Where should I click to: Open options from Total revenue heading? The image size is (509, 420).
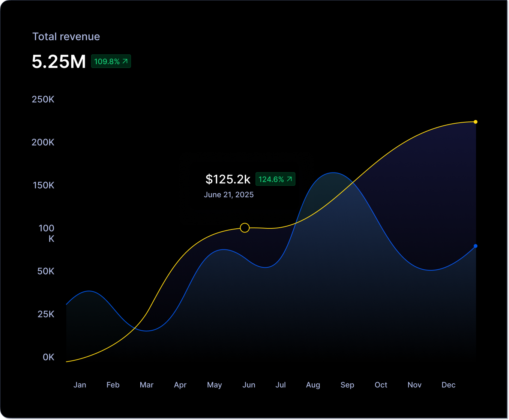click(x=66, y=36)
